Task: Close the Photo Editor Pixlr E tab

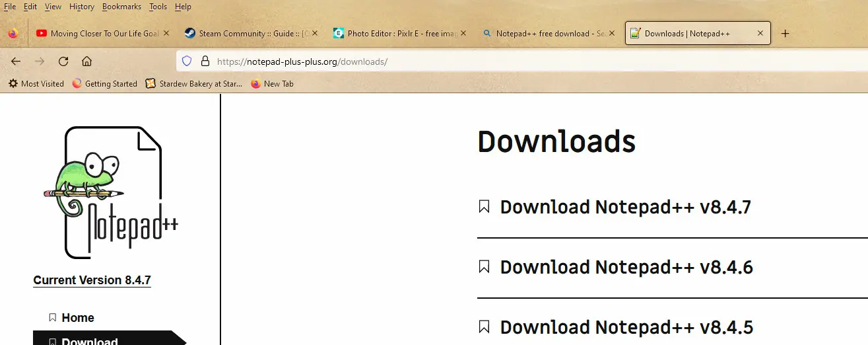Action: pos(463,33)
